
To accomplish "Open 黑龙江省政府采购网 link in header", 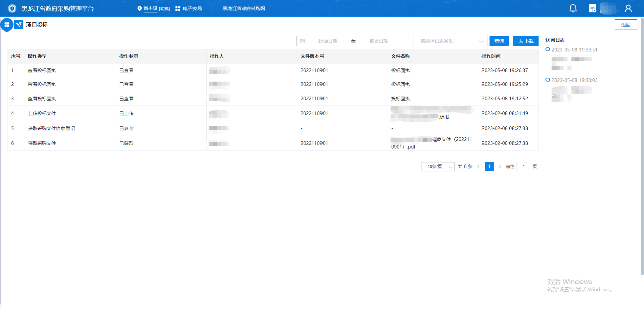I will coord(244,9).
